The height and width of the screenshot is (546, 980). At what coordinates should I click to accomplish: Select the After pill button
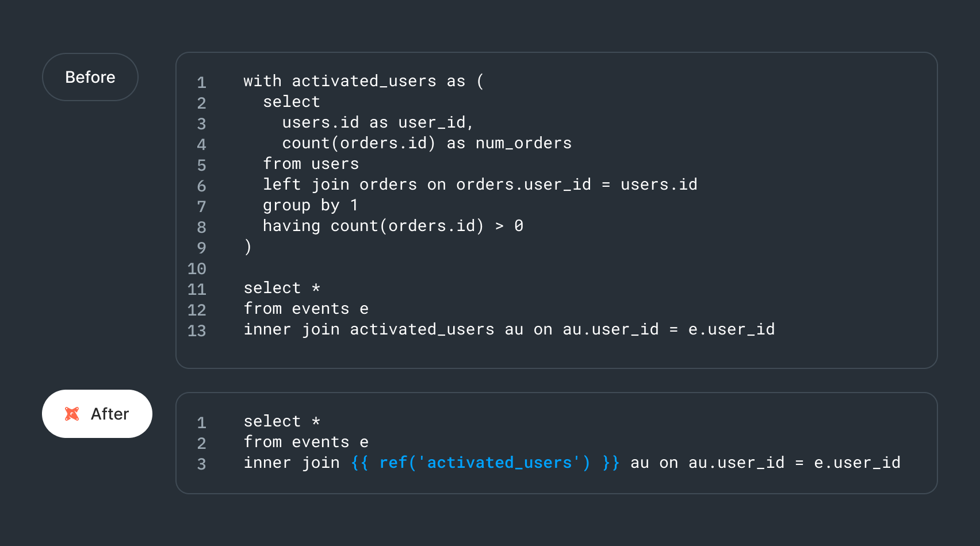tap(97, 414)
